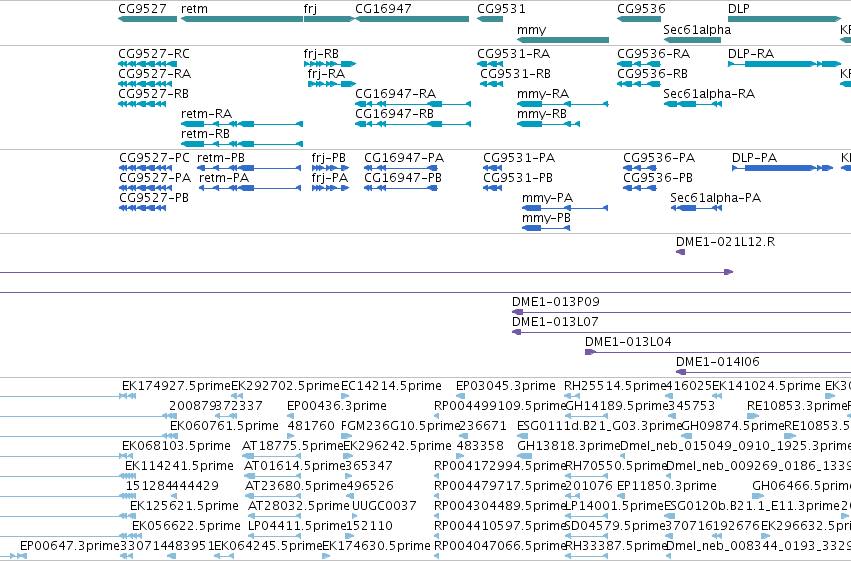The height and width of the screenshot is (561, 851).
Task: Select EST EK068103.5prime
Action: (176, 447)
